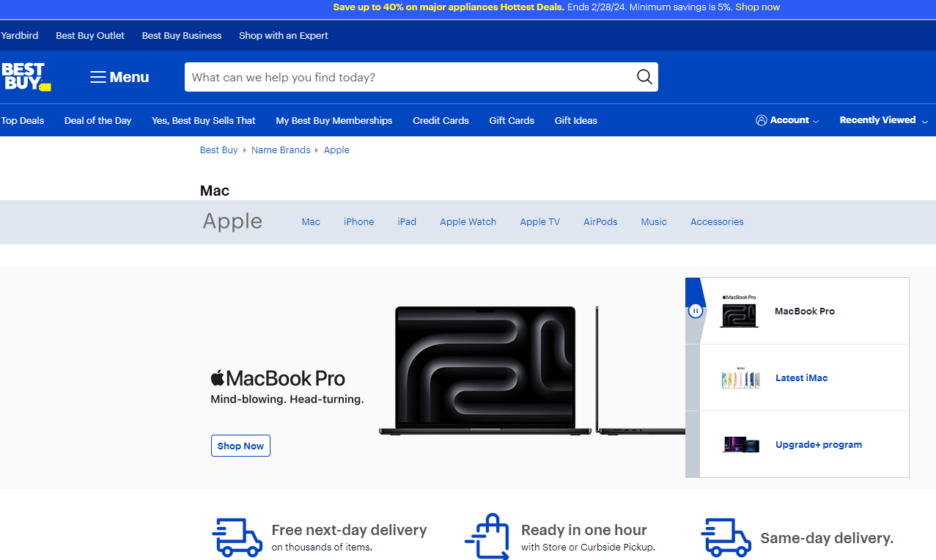The width and height of the screenshot is (936, 560).
Task: Click the search magnifying glass icon
Action: coord(644,77)
